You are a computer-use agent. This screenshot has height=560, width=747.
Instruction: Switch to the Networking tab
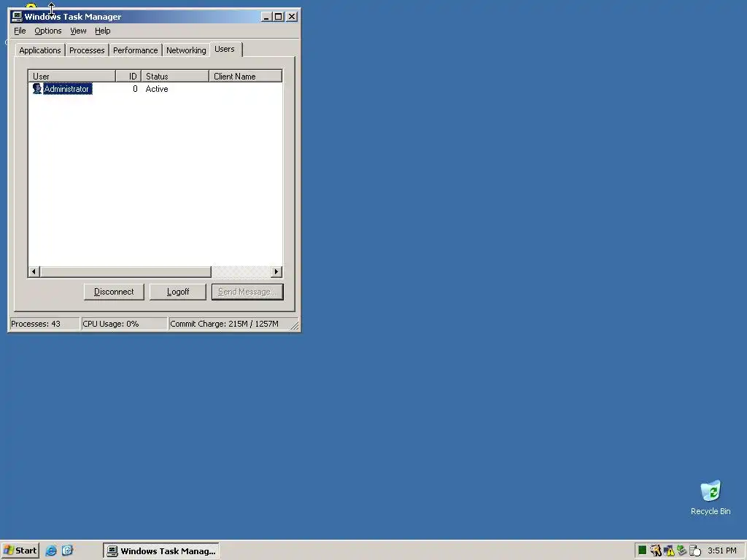(186, 50)
